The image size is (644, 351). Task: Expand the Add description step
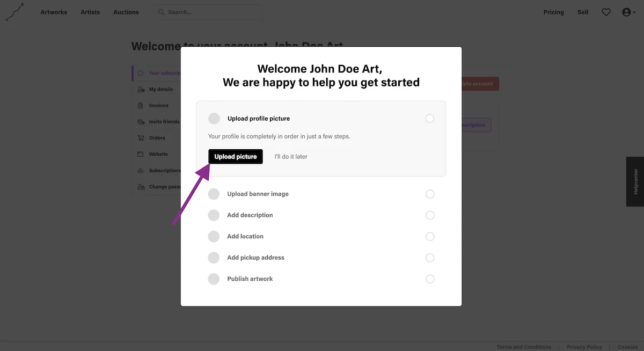pos(321,215)
